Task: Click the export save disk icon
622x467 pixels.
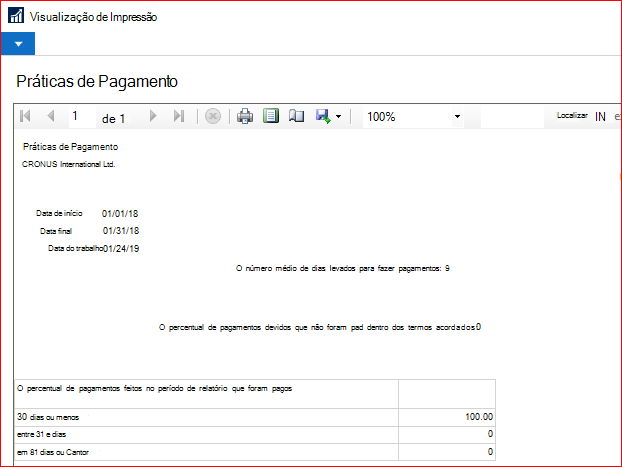Action: point(323,116)
